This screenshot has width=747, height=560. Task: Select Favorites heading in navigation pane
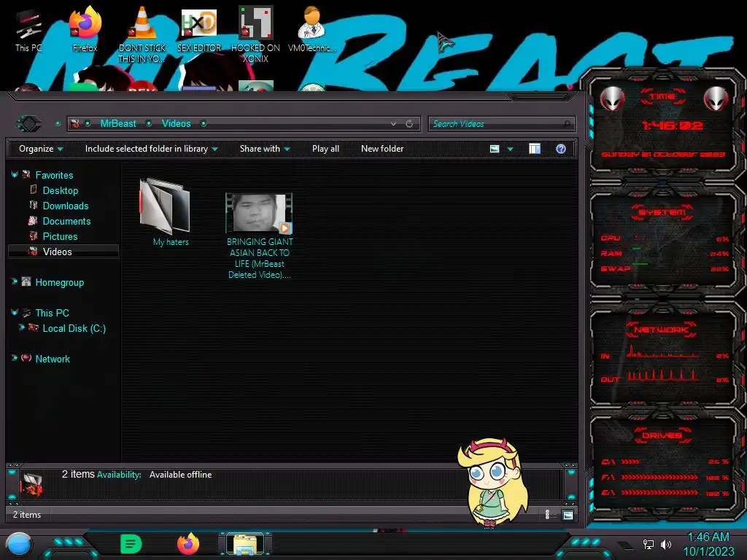pyautogui.click(x=54, y=175)
